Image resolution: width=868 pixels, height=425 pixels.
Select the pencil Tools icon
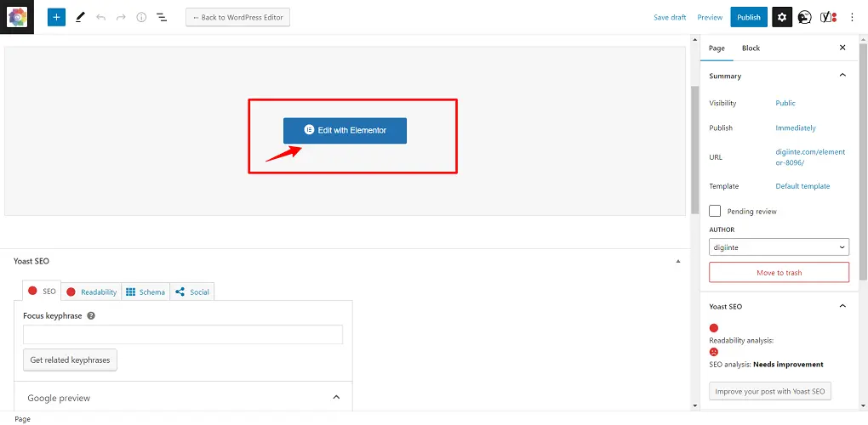coord(80,17)
